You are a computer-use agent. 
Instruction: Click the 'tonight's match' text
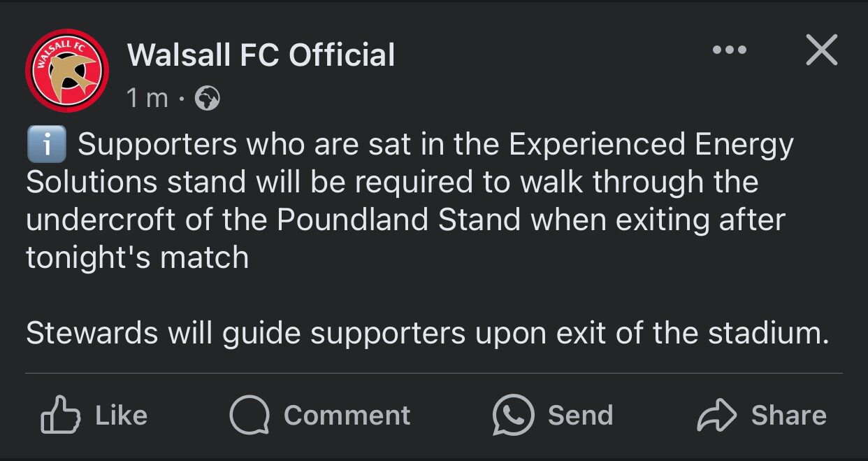(x=137, y=257)
